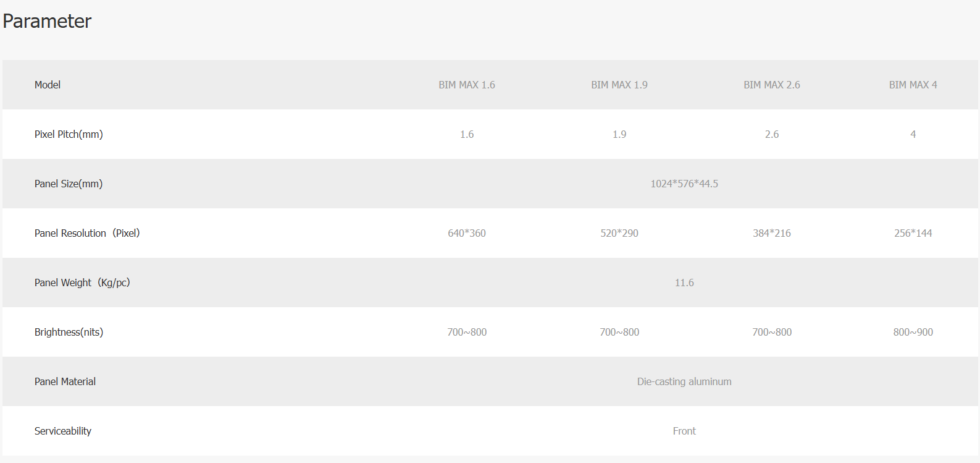Click the 800~900 brightness value

(x=913, y=332)
